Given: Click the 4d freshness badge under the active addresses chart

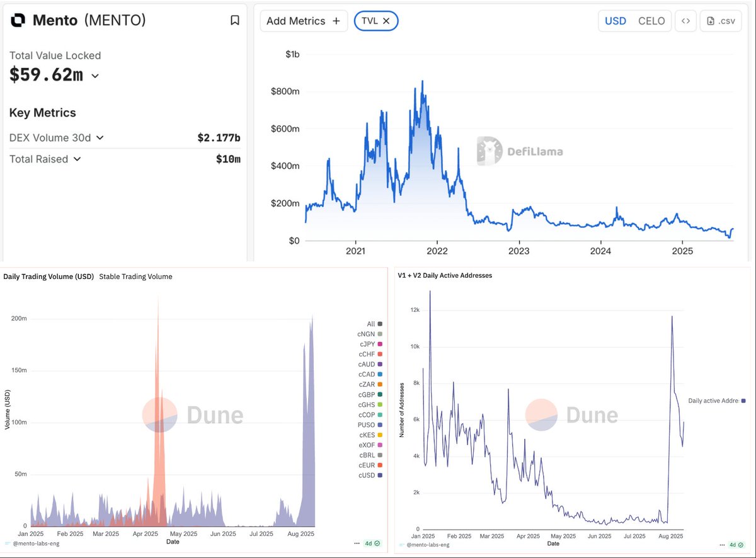Looking at the screenshot, I should (x=736, y=544).
